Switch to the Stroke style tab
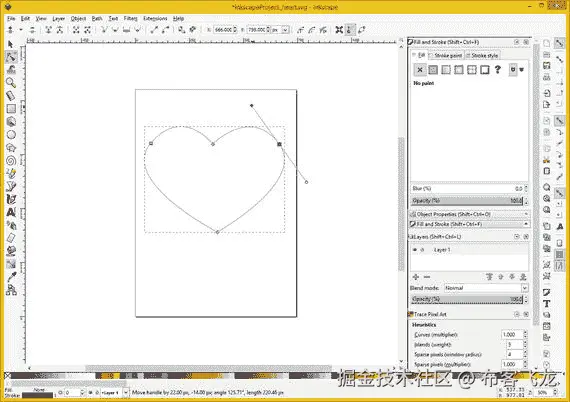Screen dimensions: 570x402 point(482,56)
